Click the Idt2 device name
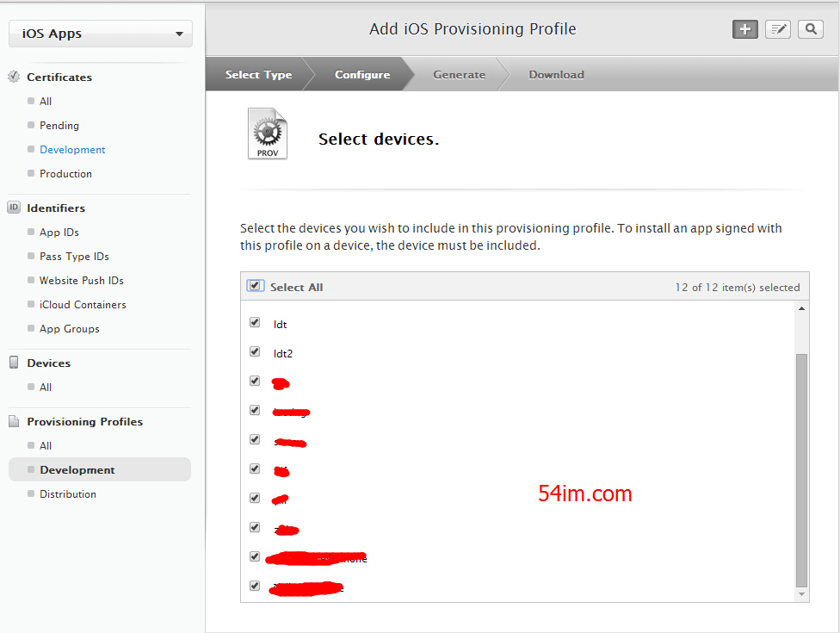Image resolution: width=840 pixels, height=633 pixels. click(283, 353)
